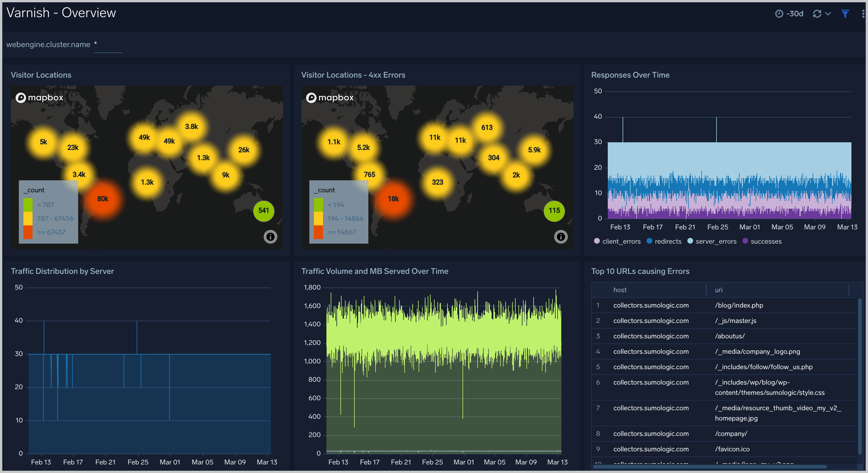Open map info icon in Visitor Locations

[x=270, y=237]
